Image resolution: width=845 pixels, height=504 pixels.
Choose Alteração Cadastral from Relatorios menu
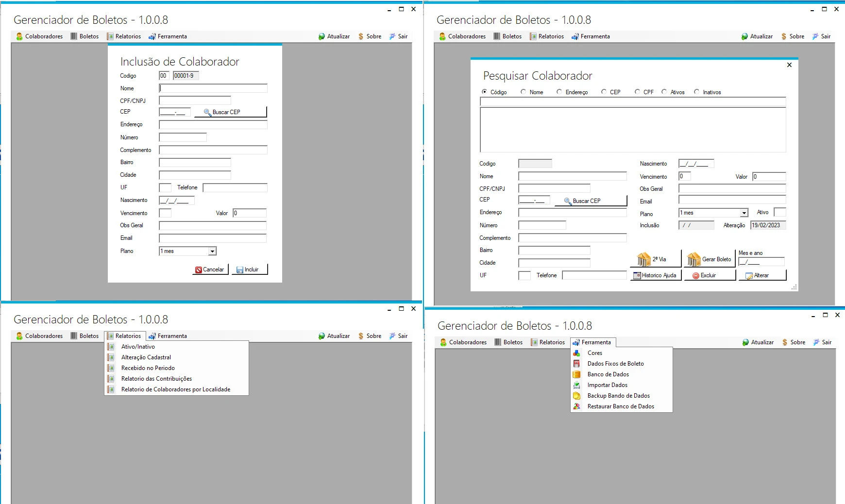click(x=146, y=357)
